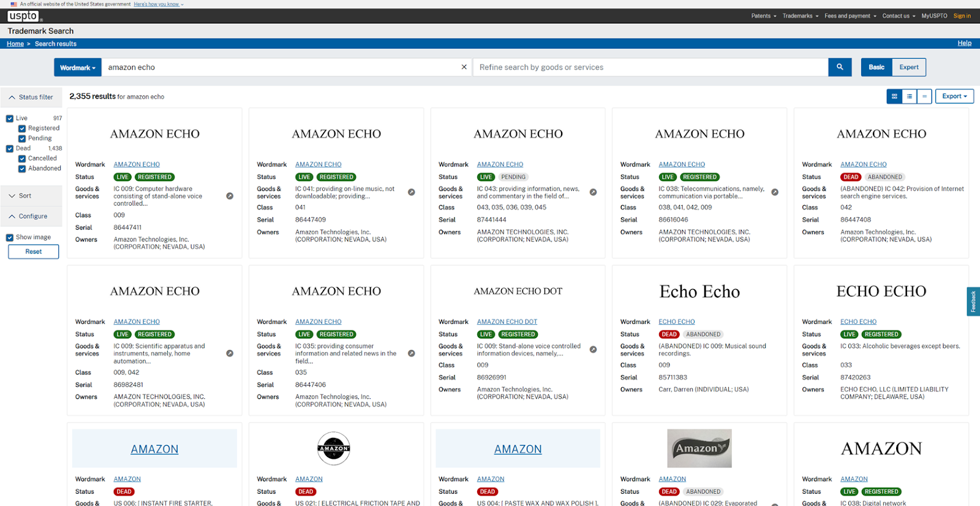Image resolution: width=980 pixels, height=506 pixels.
Task: Open the Trademarks menu
Action: coord(800,16)
